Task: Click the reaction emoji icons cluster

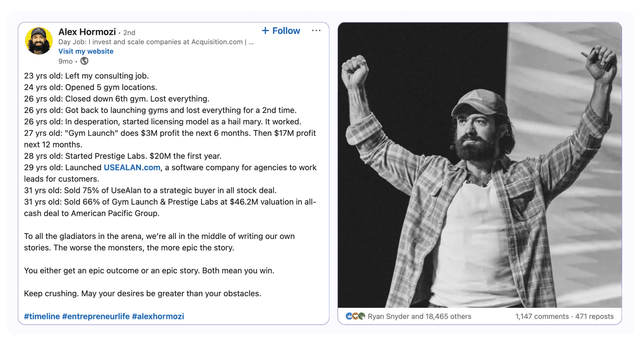Action: pyautogui.click(x=356, y=316)
